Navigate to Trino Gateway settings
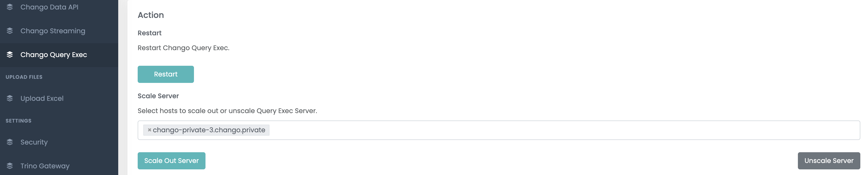Image resolution: width=868 pixels, height=175 pixels. [59, 166]
